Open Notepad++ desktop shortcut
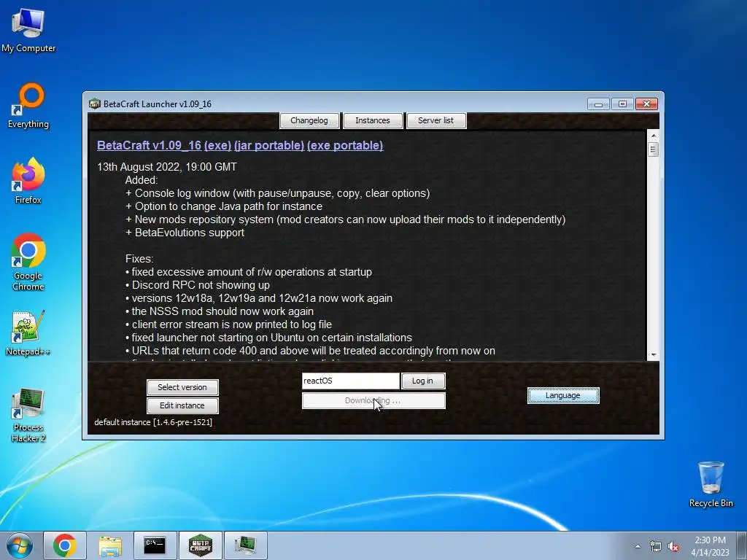 28,333
